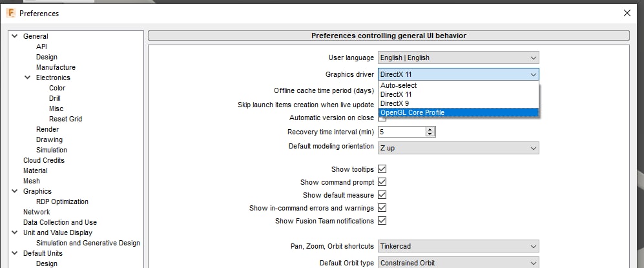The width and height of the screenshot is (644, 268).
Task: Open Electronics Drill settings
Action: [x=55, y=98]
